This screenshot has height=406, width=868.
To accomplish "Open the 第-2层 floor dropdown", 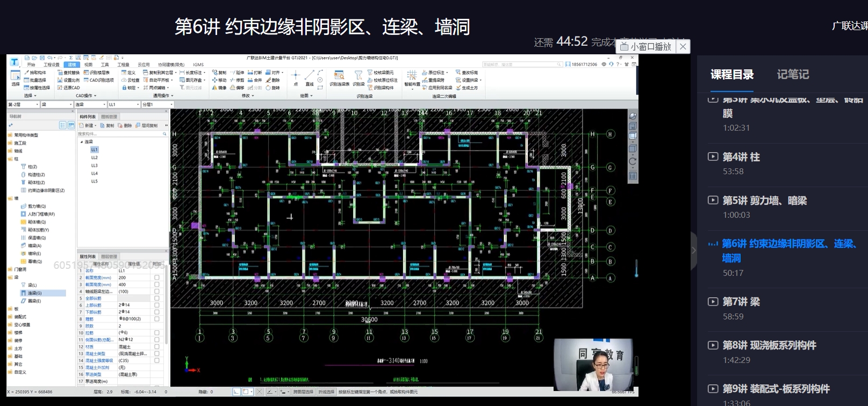I will click(24, 104).
